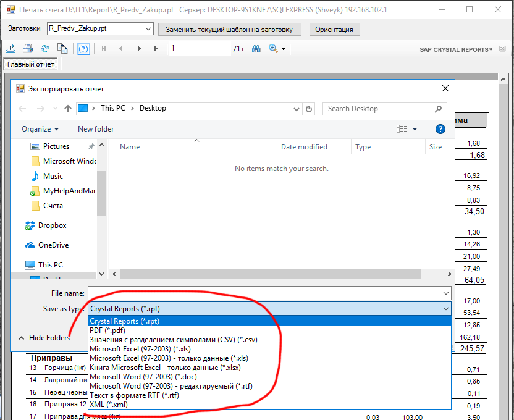The image size is (514, 420).
Task: Click the change view icon
Action: click(402, 129)
